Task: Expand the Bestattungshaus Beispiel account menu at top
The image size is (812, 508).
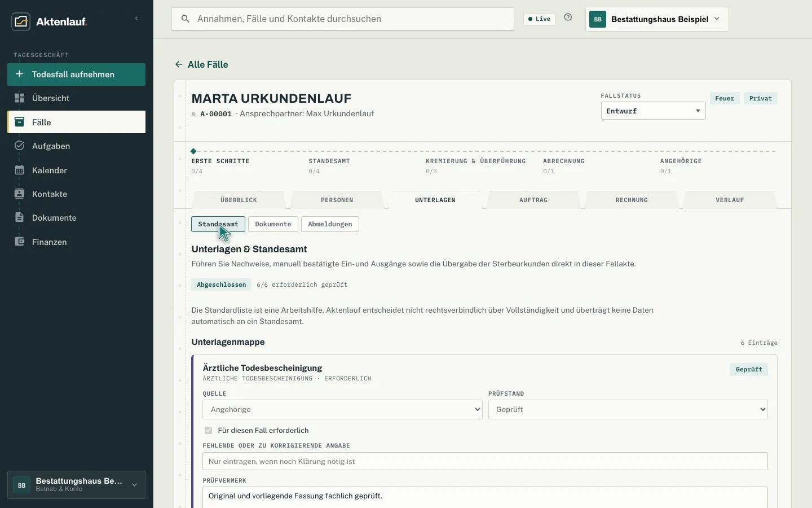Action: point(657,19)
